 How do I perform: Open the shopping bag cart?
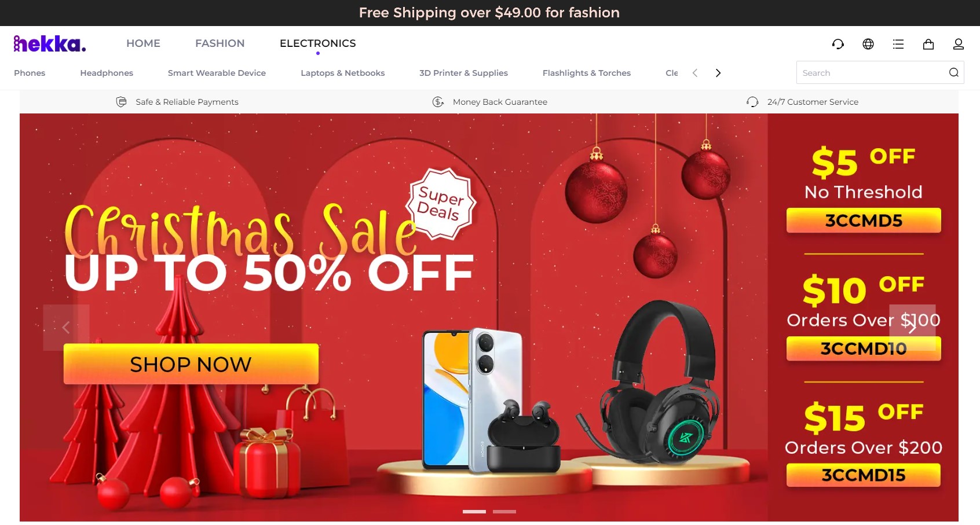[928, 44]
